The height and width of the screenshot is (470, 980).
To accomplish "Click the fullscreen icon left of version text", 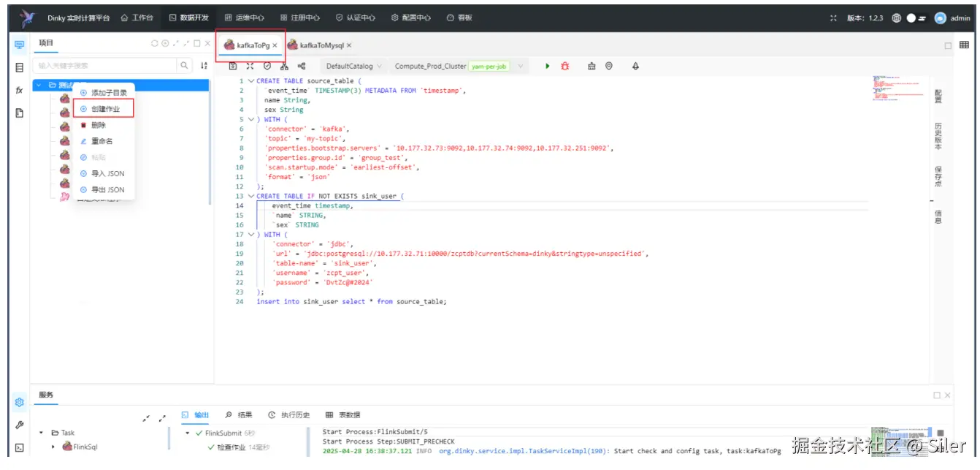I will pyautogui.click(x=835, y=18).
